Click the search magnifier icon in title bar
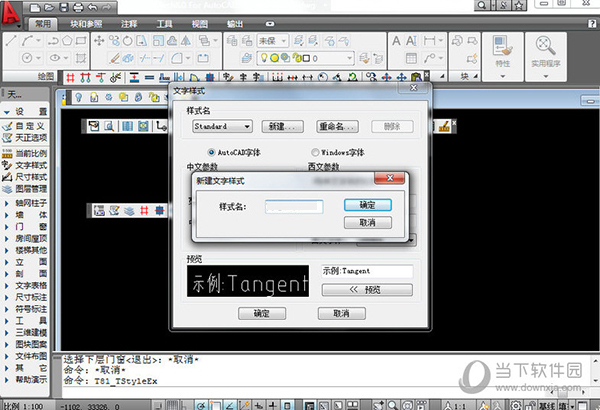 [x=482, y=5]
